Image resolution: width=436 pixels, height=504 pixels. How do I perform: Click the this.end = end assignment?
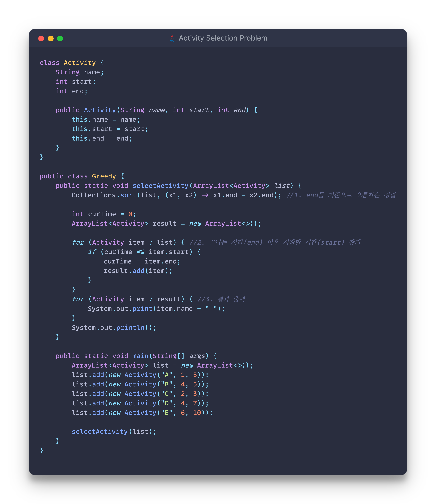coord(102,138)
